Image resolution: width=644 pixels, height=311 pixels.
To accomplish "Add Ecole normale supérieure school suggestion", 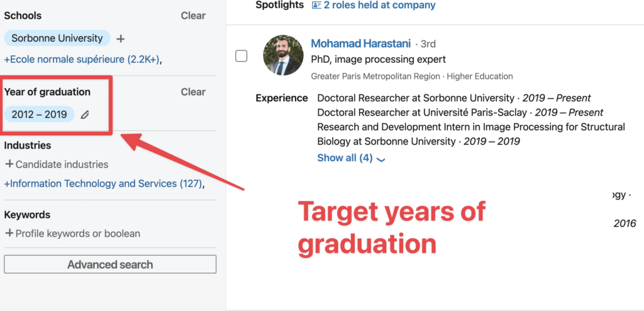I will [82, 59].
